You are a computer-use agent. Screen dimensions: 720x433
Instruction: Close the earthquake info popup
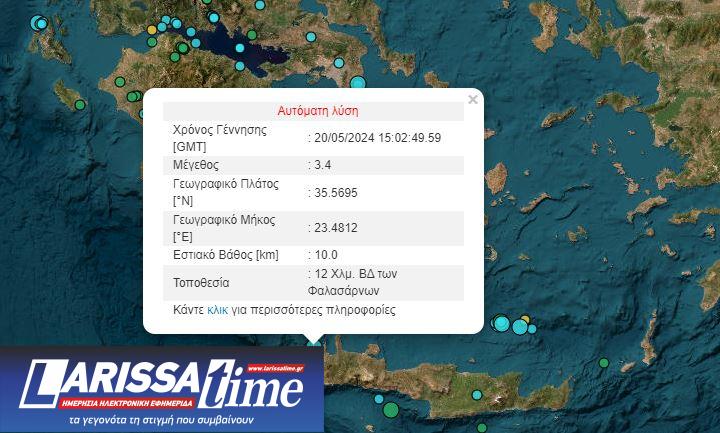473,99
